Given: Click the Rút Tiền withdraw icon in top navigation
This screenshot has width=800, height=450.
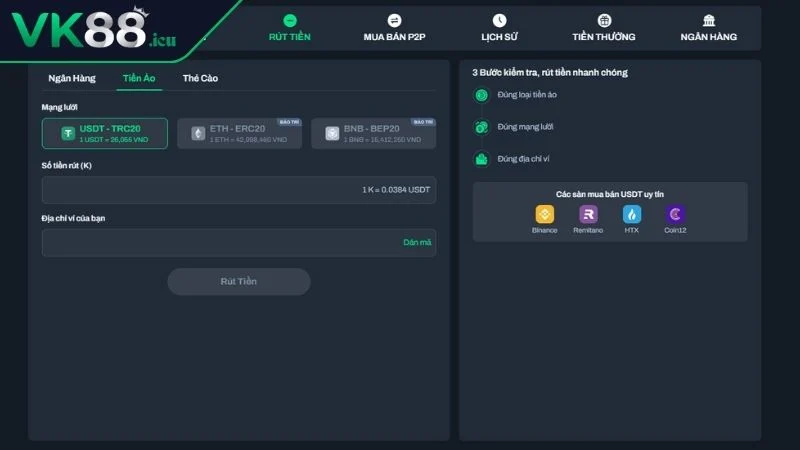Looking at the screenshot, I should [x=290, y=20].
